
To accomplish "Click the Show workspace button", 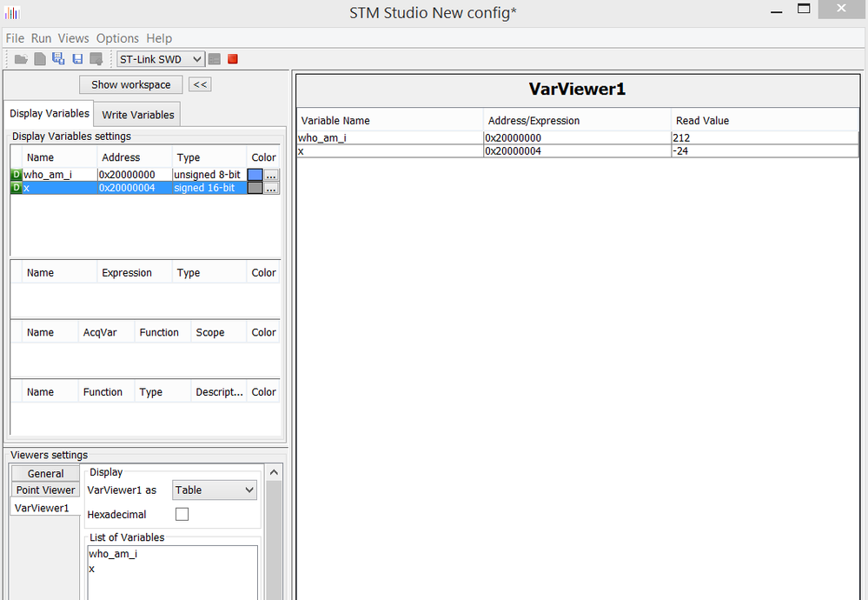I will pyautogui.click(x=130, y=84).
